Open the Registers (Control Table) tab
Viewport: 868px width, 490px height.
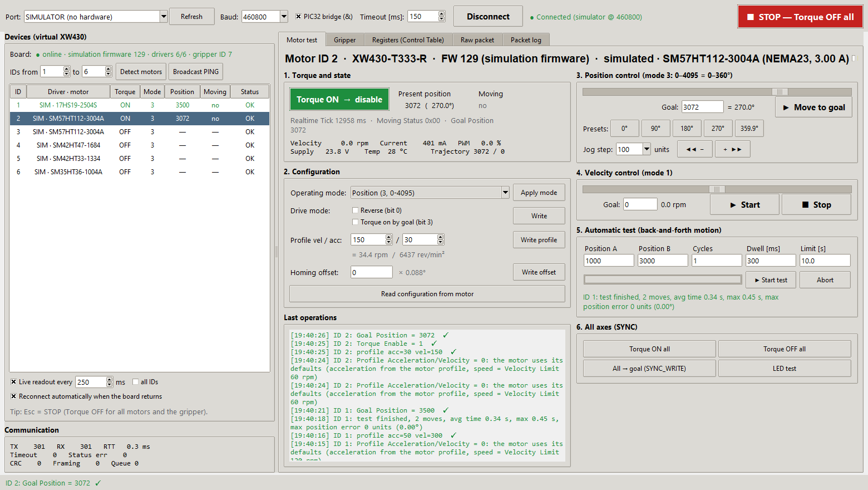pos(408,40)
